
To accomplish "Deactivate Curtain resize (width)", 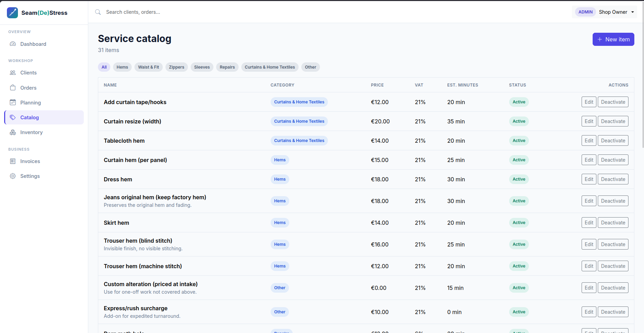I will click(x=613, y=121).
